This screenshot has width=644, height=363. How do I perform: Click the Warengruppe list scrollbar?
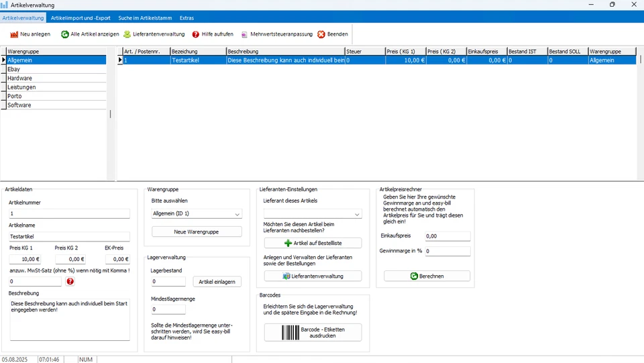click(110, 113)
